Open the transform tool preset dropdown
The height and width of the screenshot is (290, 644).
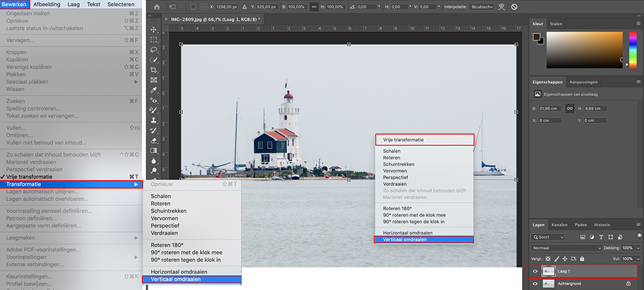pyautogui.click(x=174, y=7)
